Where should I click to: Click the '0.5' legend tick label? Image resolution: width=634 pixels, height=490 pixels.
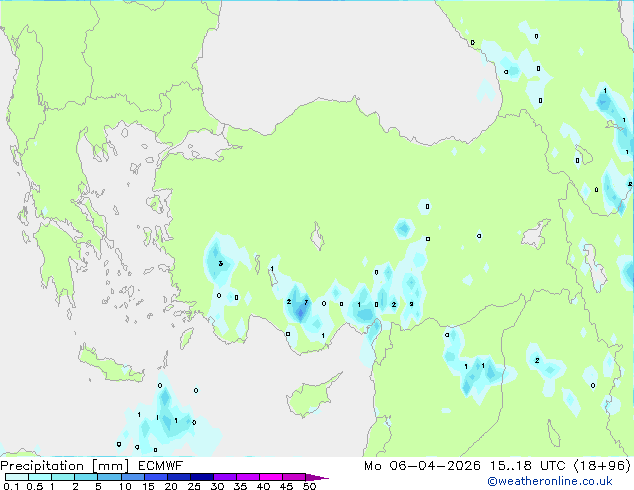coord(34,486)
